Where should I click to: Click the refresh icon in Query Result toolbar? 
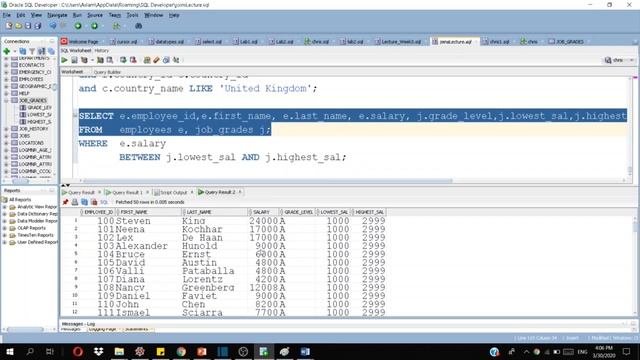click(x=84, y=202)
